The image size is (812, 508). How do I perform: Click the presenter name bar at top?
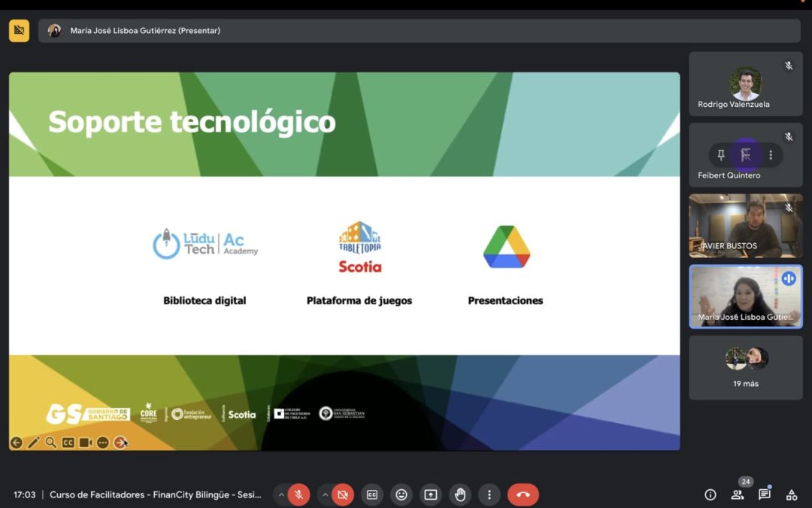[x=420, y=31]
